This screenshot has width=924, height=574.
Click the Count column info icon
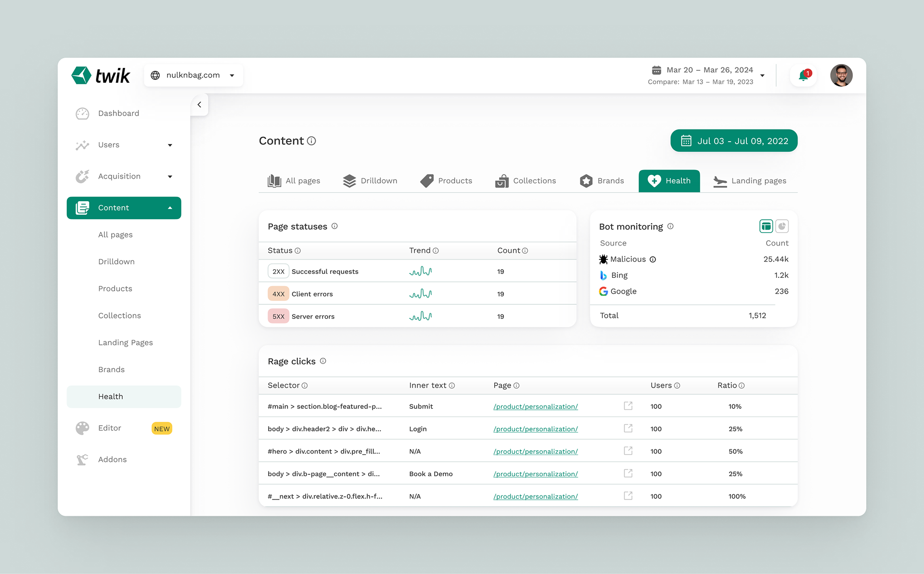coord(525,251)
